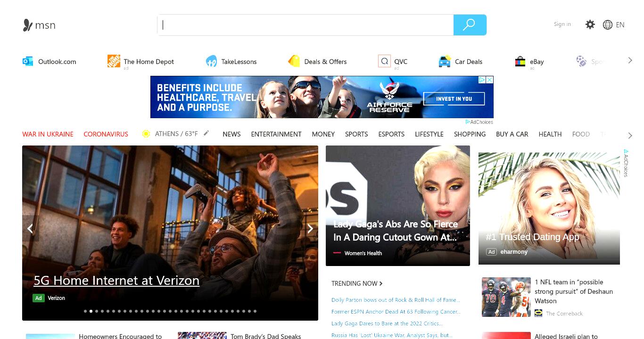Go to next slide in carousel
The width and height of the screenshot is (644, 339).
point(310,228)
